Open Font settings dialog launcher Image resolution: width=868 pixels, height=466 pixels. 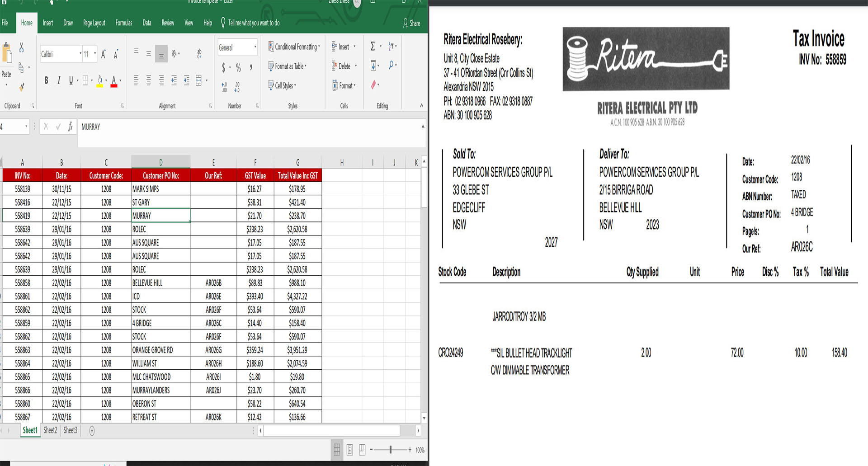(123, 106)
